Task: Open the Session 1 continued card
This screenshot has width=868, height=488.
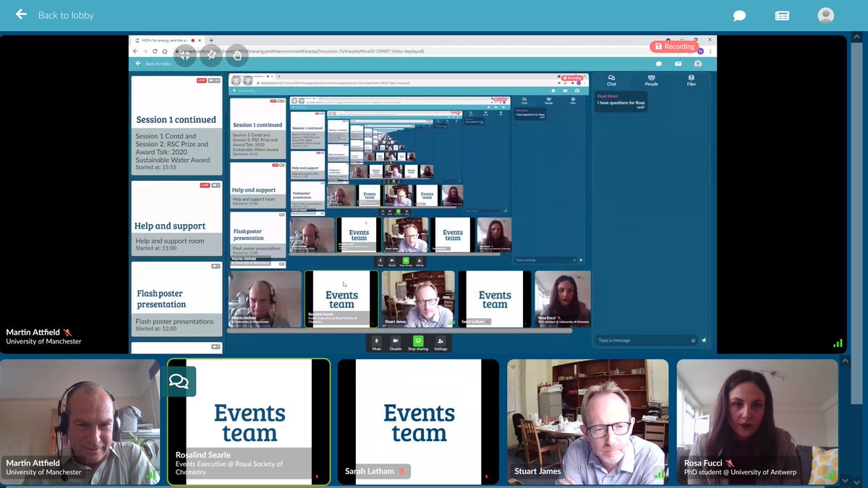Action: tap(176, 125)
